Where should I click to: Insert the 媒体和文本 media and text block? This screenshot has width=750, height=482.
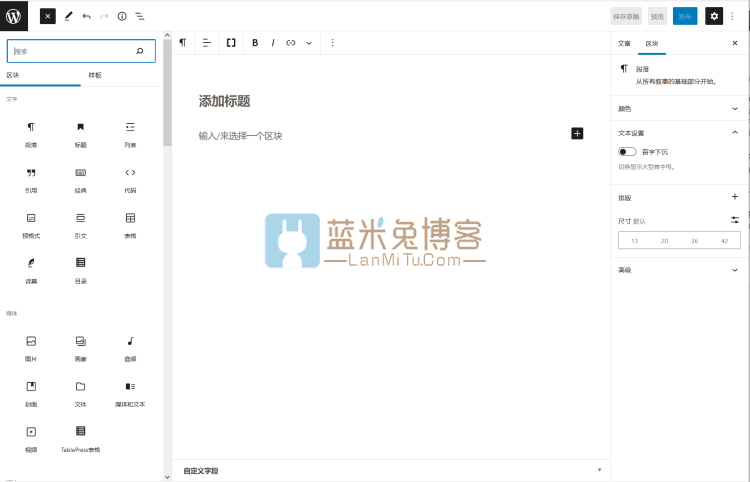click(130, 394)
